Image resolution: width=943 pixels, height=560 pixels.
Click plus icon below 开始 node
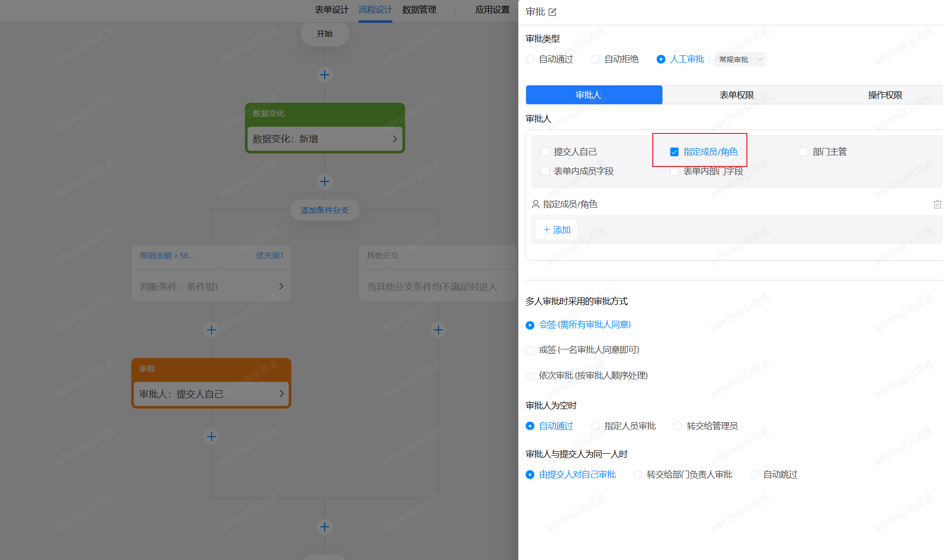coord(325,75)
